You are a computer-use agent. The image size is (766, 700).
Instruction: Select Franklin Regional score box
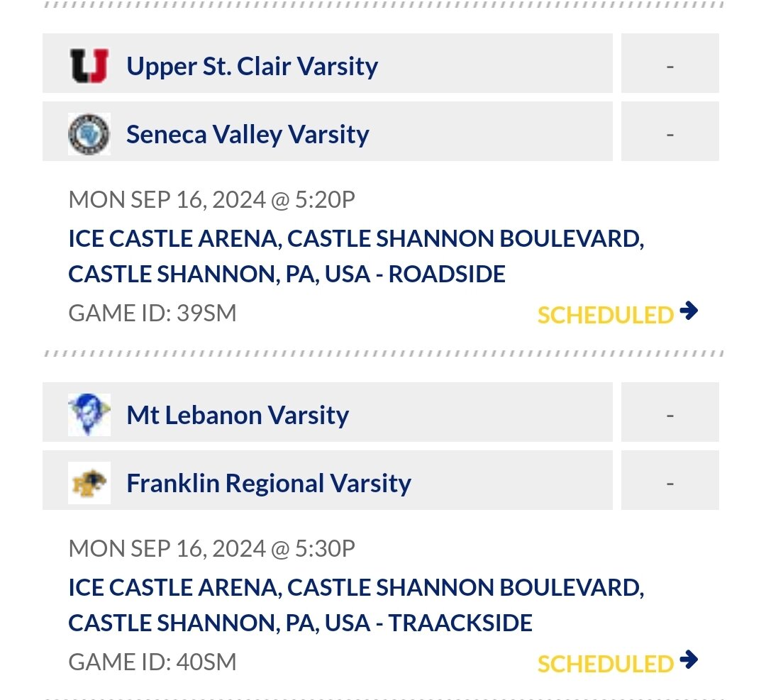(x=670, y=480)
